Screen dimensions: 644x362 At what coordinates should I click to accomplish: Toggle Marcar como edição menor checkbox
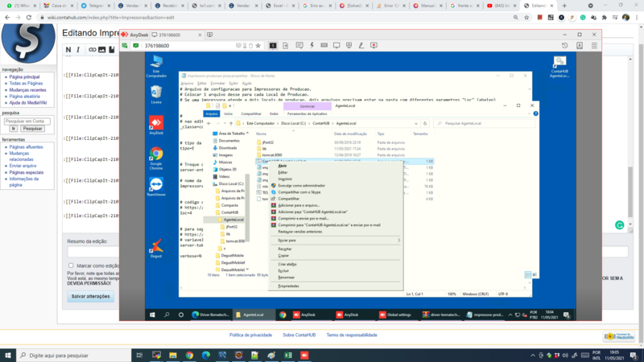(71, 265)
